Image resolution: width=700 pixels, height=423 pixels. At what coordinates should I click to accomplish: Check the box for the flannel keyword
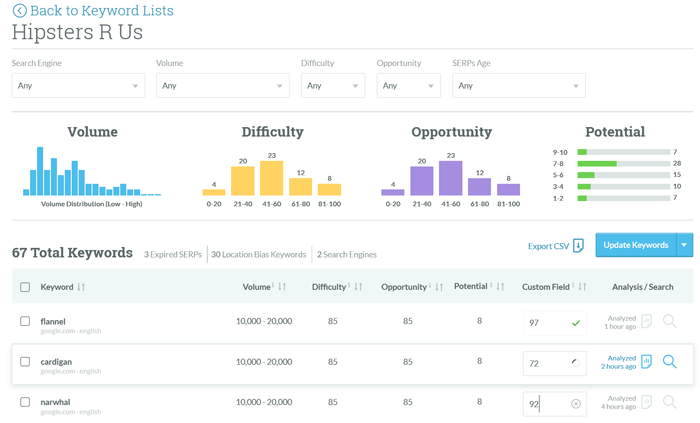coord(25,322)
